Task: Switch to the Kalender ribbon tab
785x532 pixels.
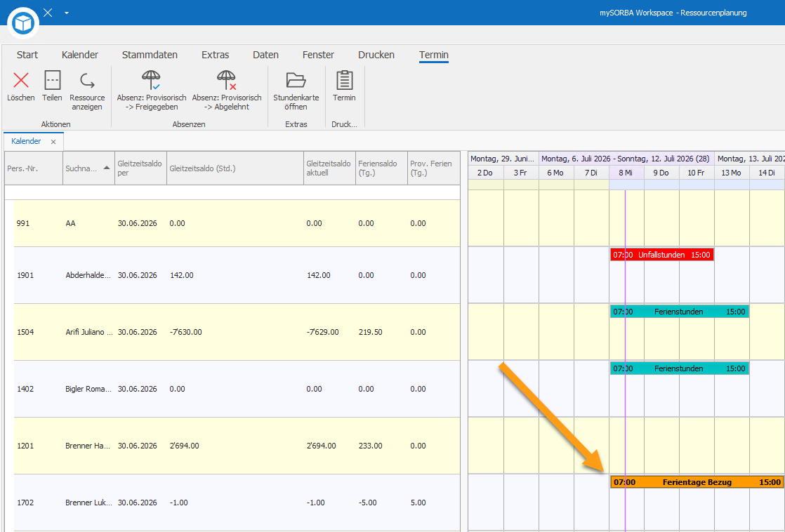Action: click(x=80, y=55)
